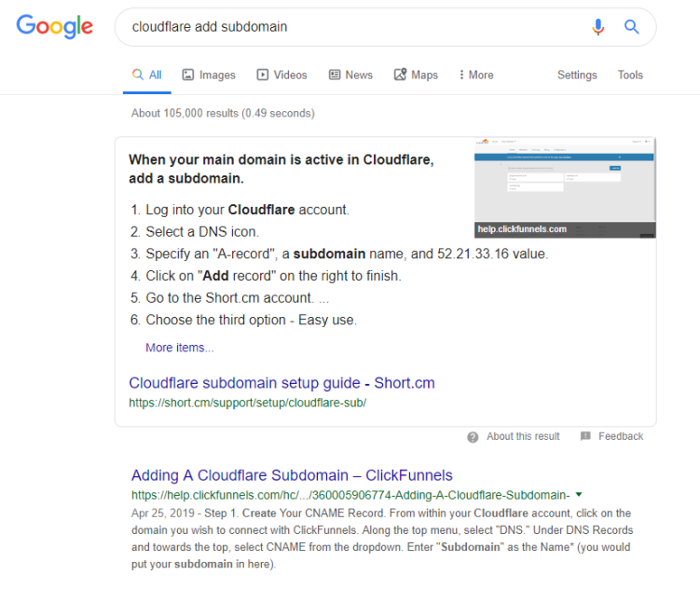Screen dimensions: 700x589
Task: Open 'Adding A Cloudflare Subdomain – ClickFunnels' result
Action: tap(292, 475)
